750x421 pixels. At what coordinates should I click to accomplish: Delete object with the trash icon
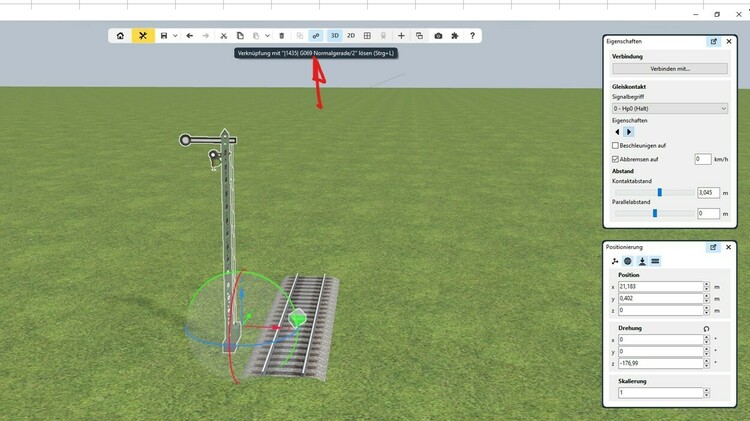tap(282, 36)
